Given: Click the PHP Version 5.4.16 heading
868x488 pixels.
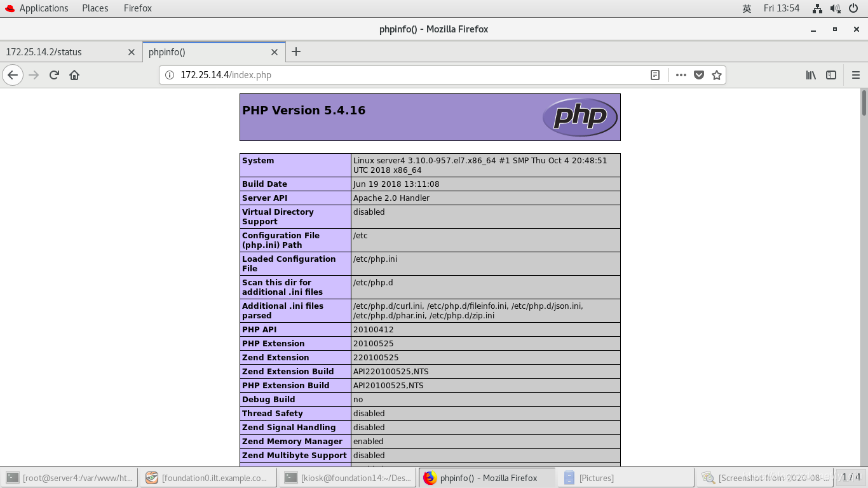Looking at the screenshot, I should point(304,110).
